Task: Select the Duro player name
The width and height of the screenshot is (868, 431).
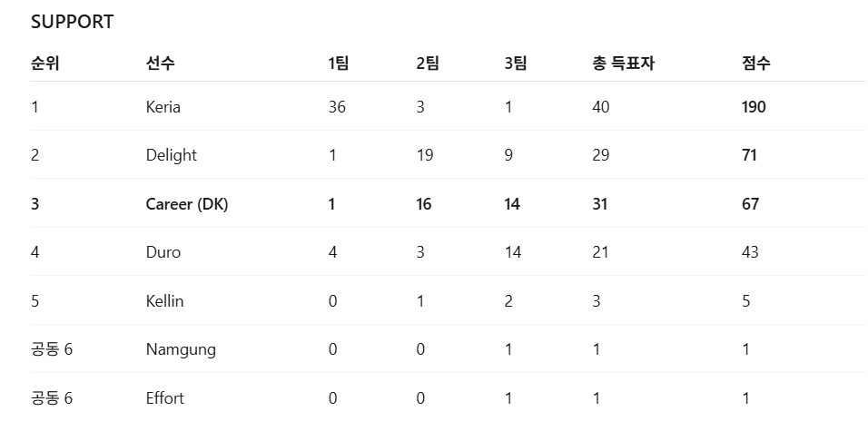Action: click(x=163, y=252)
